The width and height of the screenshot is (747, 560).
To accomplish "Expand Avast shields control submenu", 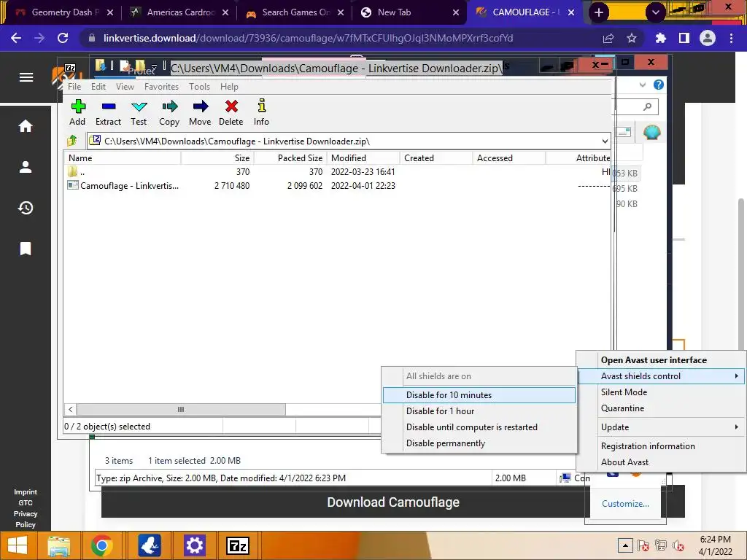I will [661, 376].
